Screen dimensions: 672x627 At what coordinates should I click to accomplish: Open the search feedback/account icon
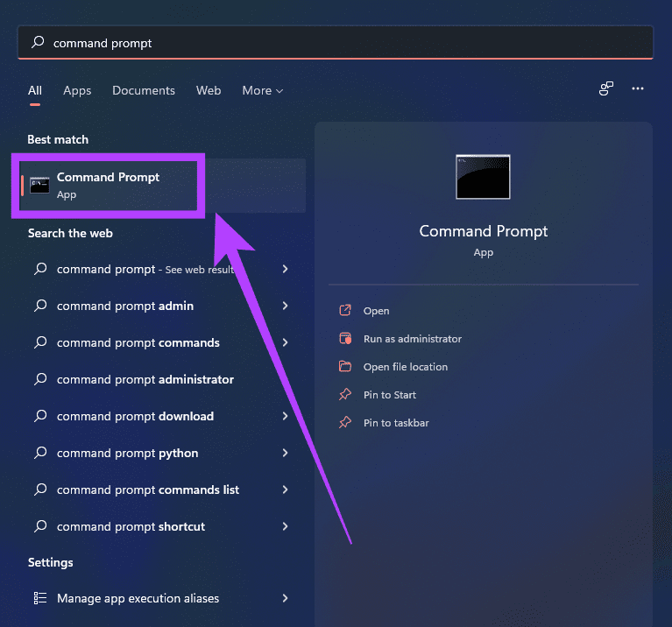(x=606, y=88)
